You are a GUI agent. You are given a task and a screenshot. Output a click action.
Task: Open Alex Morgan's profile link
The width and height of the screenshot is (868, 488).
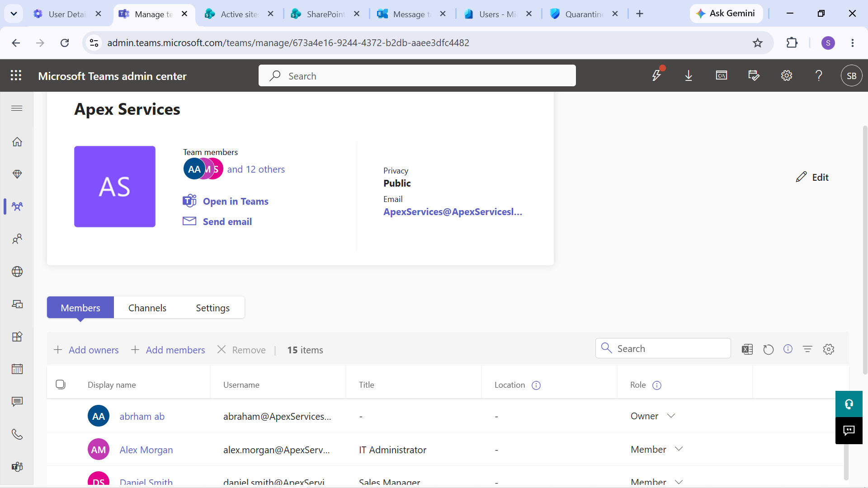(x=146, y=450)
